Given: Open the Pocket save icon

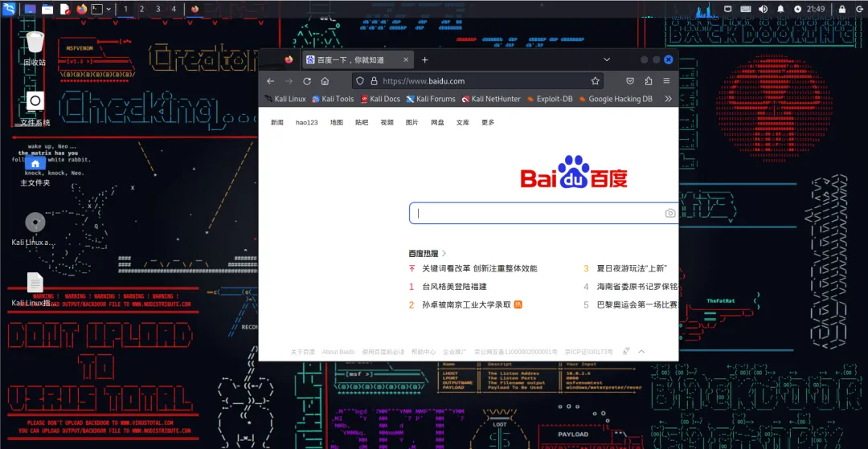Looking at the screenshot, I should tap(631, 81).
